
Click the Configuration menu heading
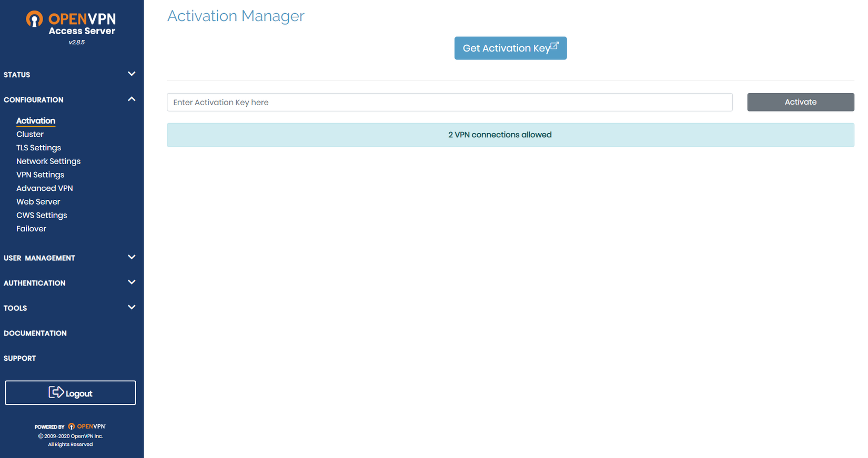tap(33, 100)
